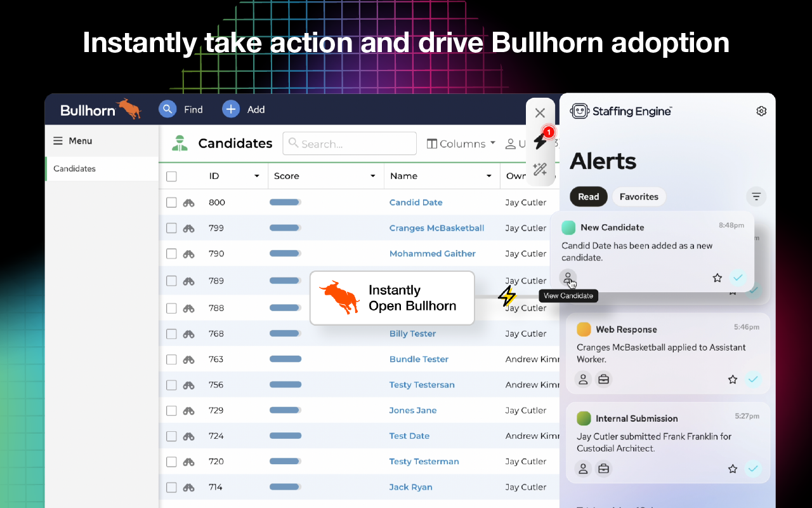
Task: Open the Columns dropdown
Action: pyautogui.click(x=461, y=144)
